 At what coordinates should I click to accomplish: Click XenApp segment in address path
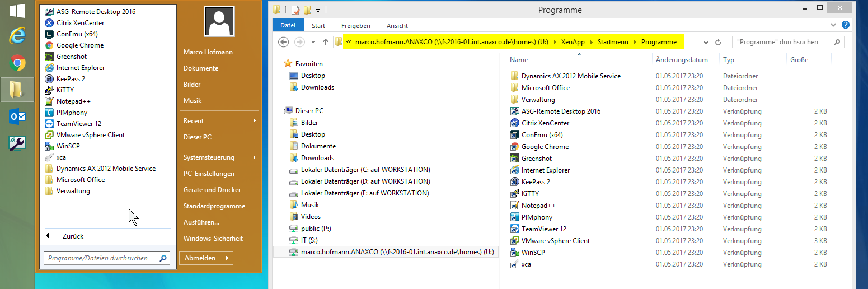573,42
